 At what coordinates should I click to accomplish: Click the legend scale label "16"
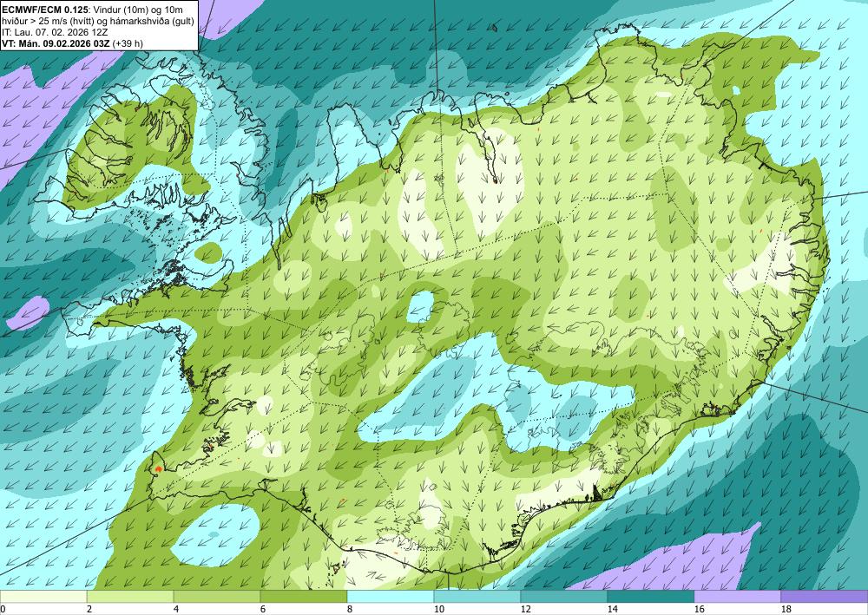tap(700, 609)
